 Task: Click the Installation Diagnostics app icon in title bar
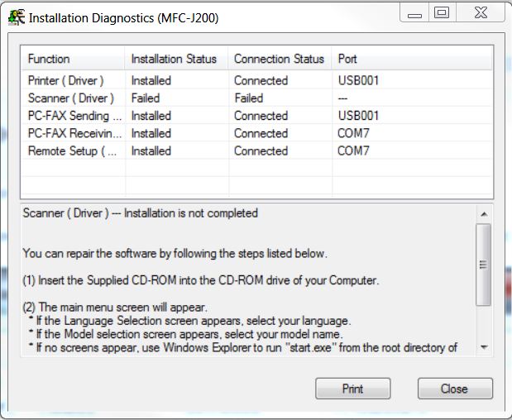(x=16, y=16)
